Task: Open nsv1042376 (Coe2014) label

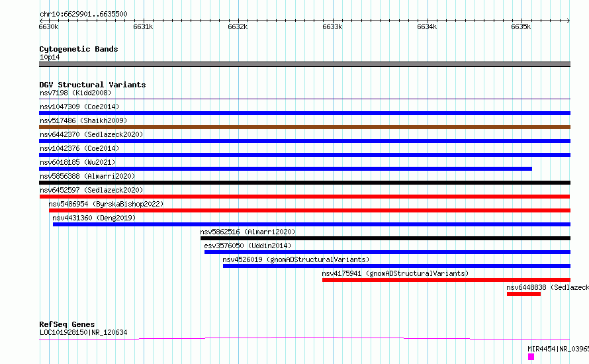Action: point(79,148)
